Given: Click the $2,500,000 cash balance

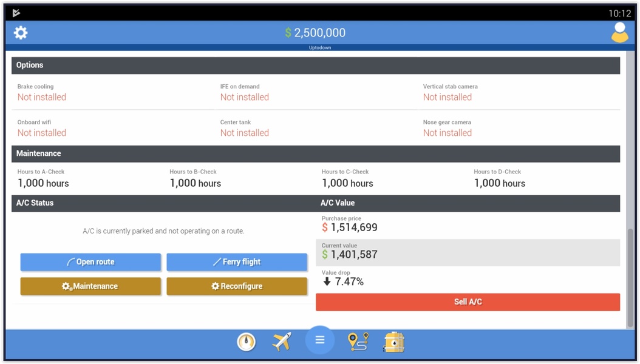Looking at the screenshot, I should [x=315, y=33].
